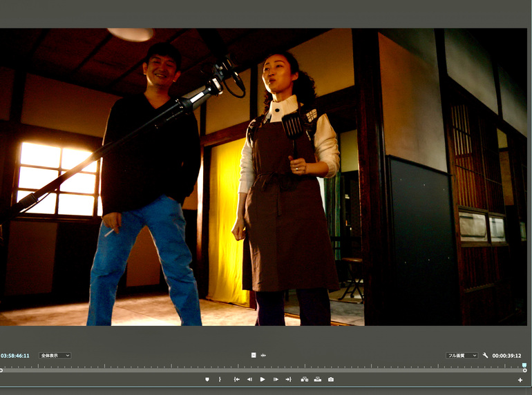Export frame with the camera icon
532x395 pixels.
[x=331, y=379]
